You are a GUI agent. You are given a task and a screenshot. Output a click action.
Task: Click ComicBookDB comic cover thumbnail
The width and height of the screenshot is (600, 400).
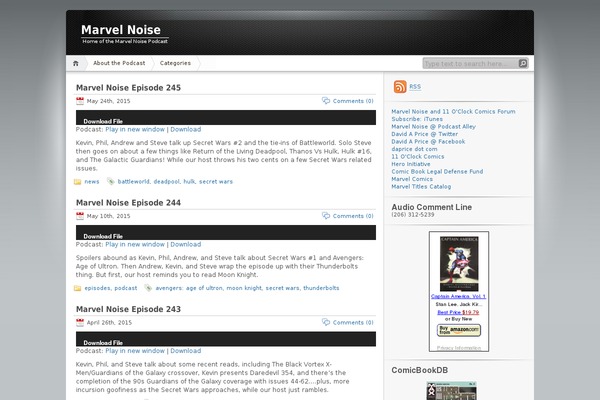(452, 391)
